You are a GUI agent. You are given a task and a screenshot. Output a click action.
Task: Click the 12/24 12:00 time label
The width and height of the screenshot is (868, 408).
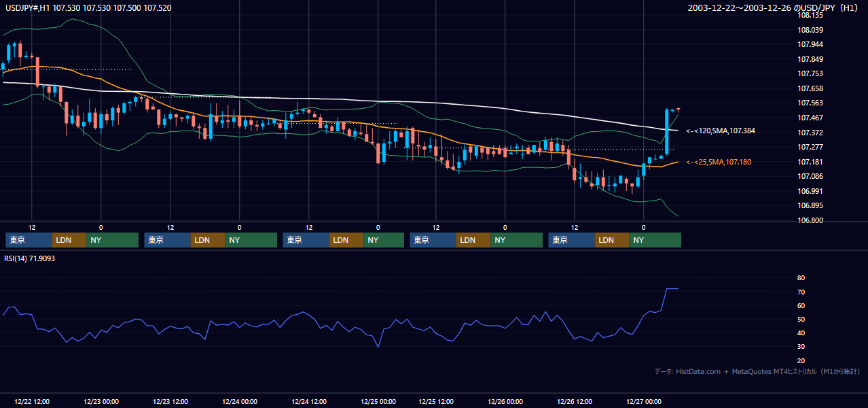(x=309, y=401)
